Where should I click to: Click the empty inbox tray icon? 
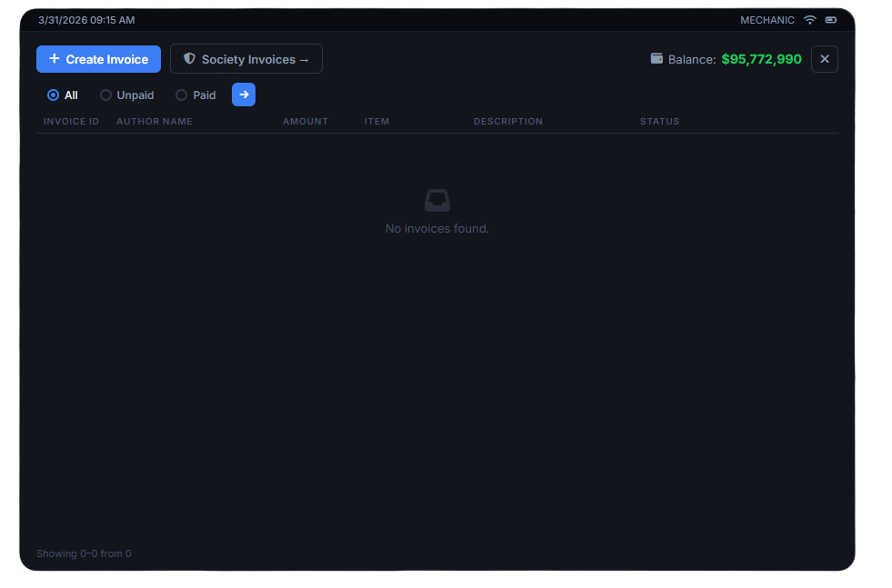436,200
